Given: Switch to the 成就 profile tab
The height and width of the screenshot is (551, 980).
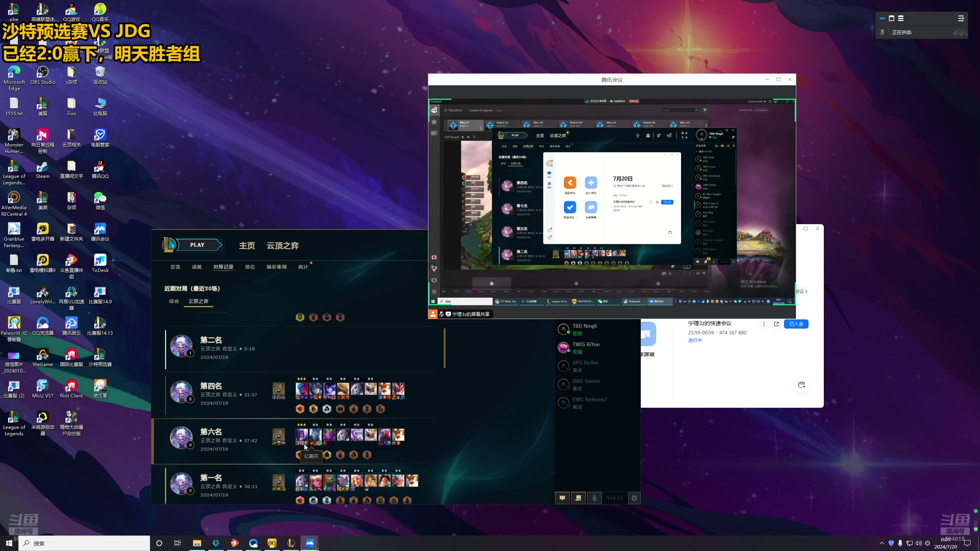Looking at the screenshot, I should click(x=196, y=267).
